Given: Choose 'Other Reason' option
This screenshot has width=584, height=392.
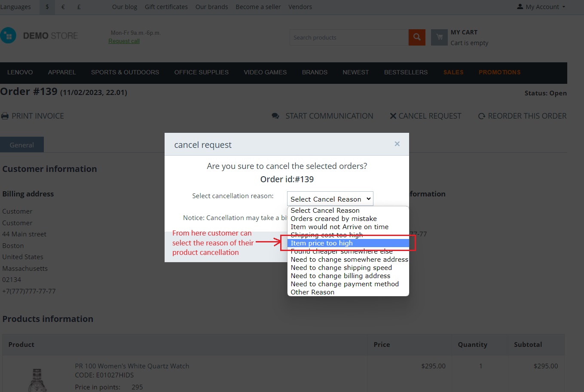Looking at the screenshot, I should 348,292.
